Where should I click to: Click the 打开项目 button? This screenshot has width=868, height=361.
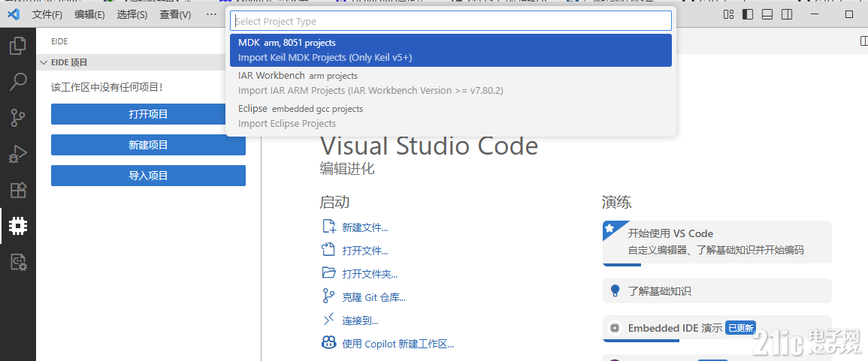click(148, 114)
